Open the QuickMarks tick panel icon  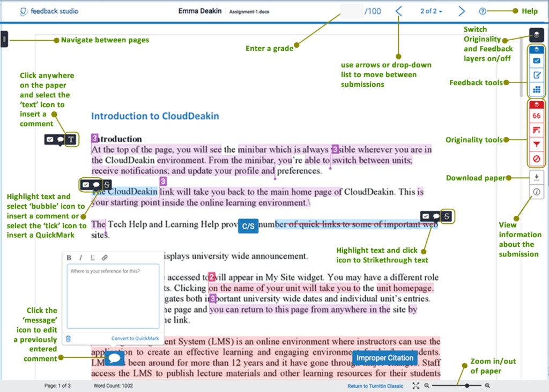(x=536, y=61)
